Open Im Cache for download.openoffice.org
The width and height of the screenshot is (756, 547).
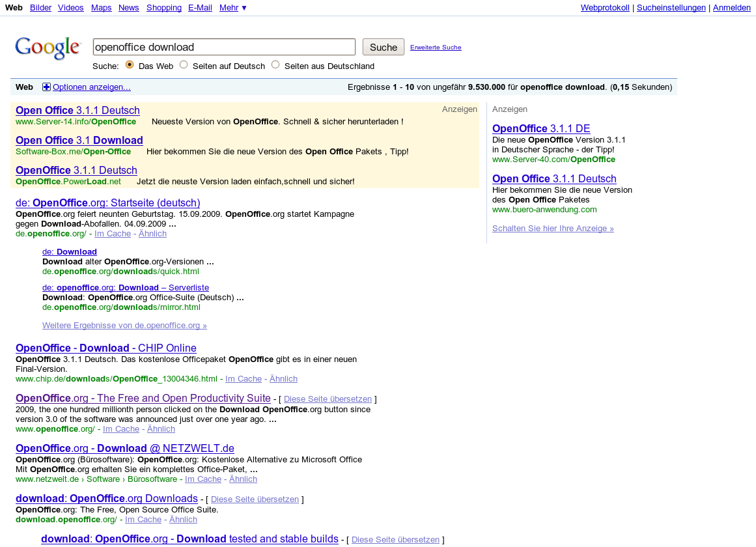[143, 520]
